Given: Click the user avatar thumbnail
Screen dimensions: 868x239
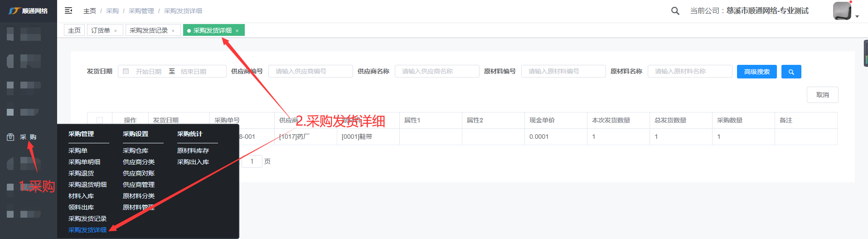Looking at the screenshot, I should pyautogui.click(x=842, y=11).
